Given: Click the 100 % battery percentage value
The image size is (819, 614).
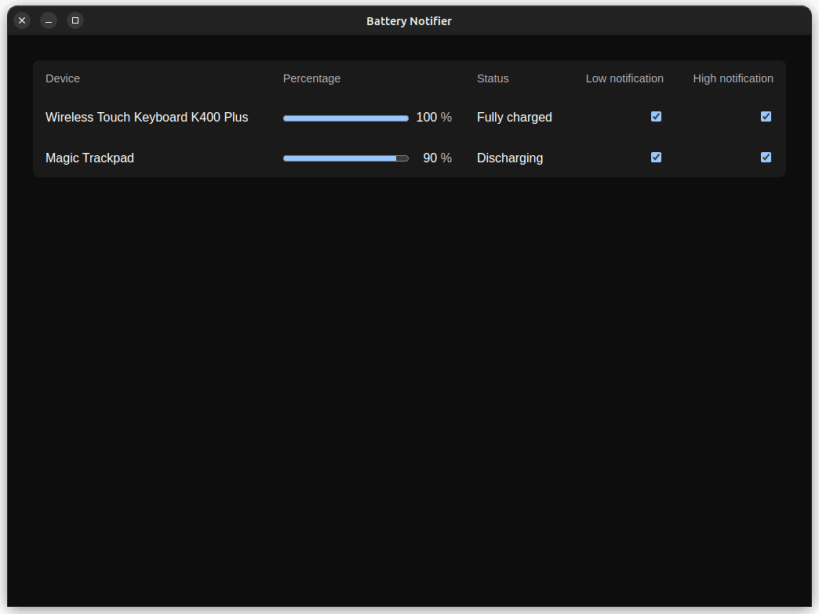Looking at the screenshot, I should click(x=434, y=117).
